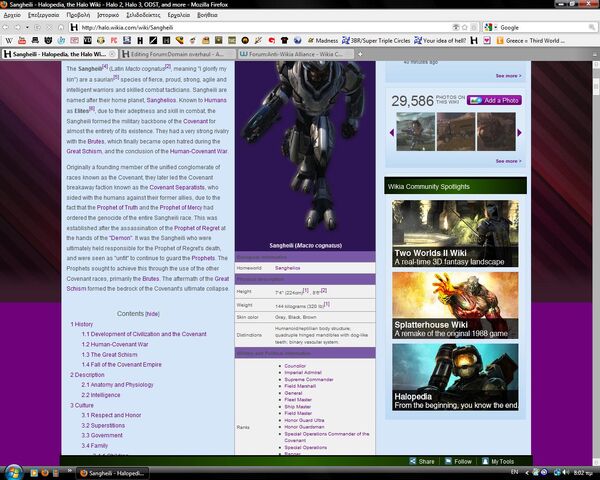Click Sangheili Firefox taskbar button
Image resolution: width=600 pixels, height=480 pixels.
click(112, 473)
